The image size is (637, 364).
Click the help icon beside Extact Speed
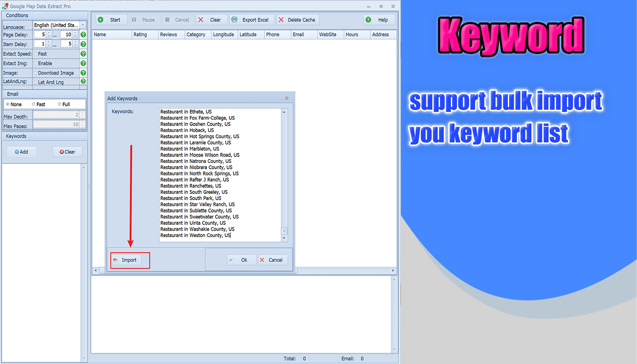click(83, 54)
